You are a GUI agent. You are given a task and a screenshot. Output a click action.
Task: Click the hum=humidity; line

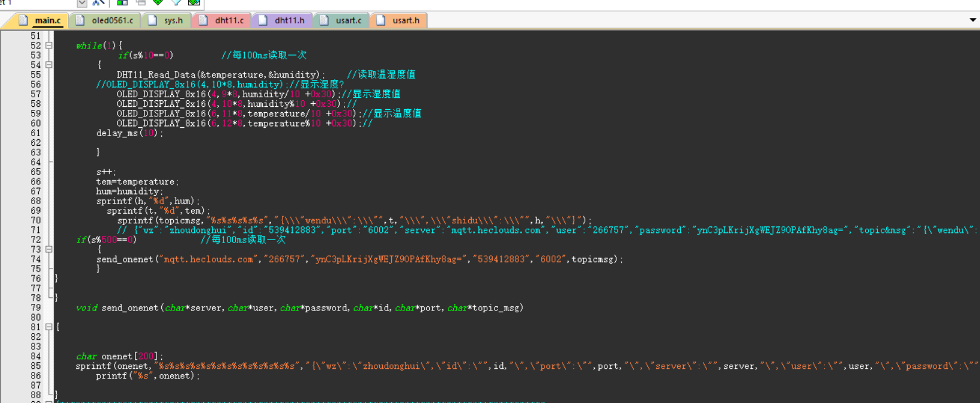pyautogui.click(x=130, y=191)
